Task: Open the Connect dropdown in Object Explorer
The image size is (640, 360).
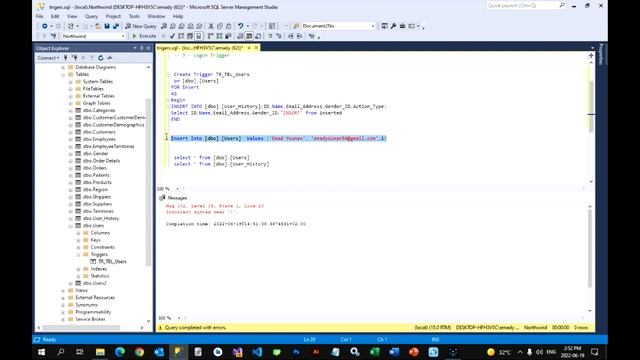Action: point(48,58)
